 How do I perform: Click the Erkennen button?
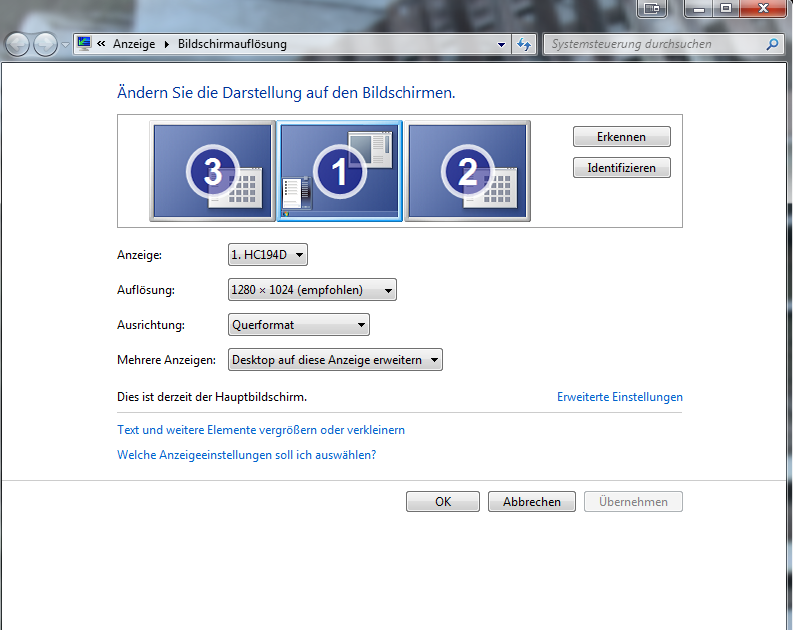(622, 137)
